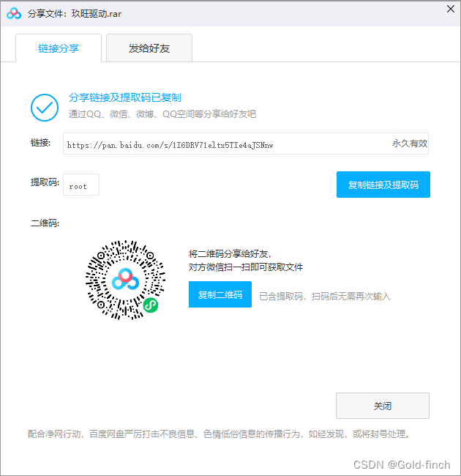The width and height of the screenshot is (461, 476).
Task: Click the text 已含提取码，扫码后无需再次输入
Action: [325, 297]
